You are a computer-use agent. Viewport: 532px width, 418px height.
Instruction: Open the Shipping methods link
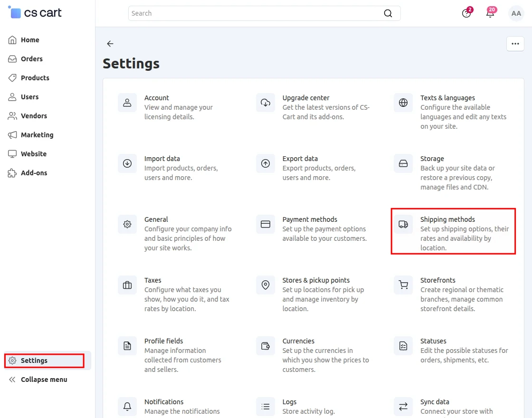[447, 219]
